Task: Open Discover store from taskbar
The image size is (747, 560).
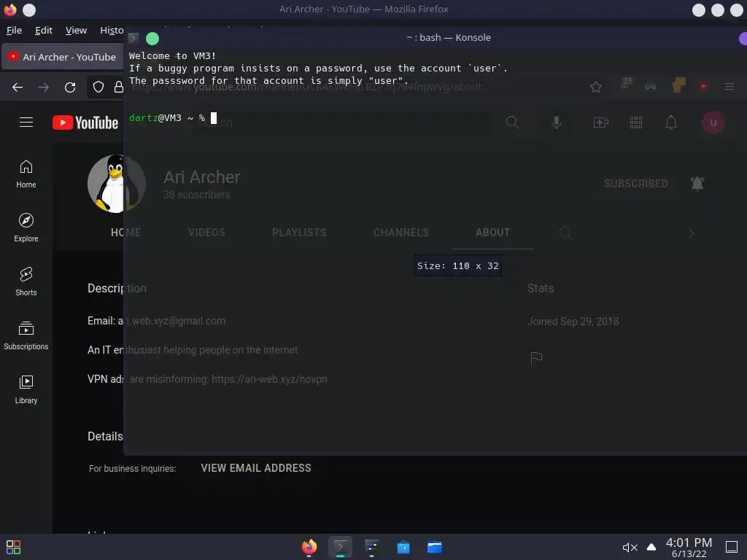Action: pyautogui.click(x=403, y=547)
